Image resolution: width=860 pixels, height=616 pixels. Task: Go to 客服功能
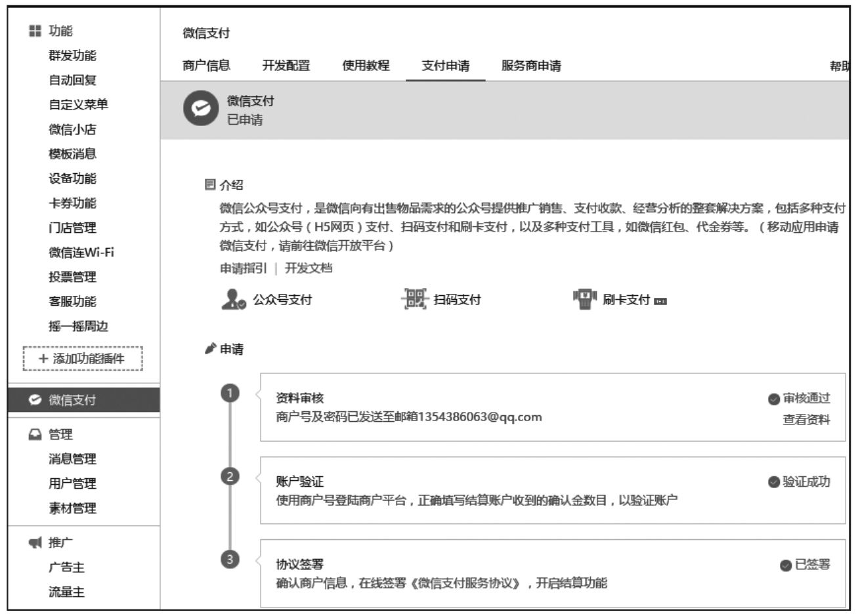point(72,301)
